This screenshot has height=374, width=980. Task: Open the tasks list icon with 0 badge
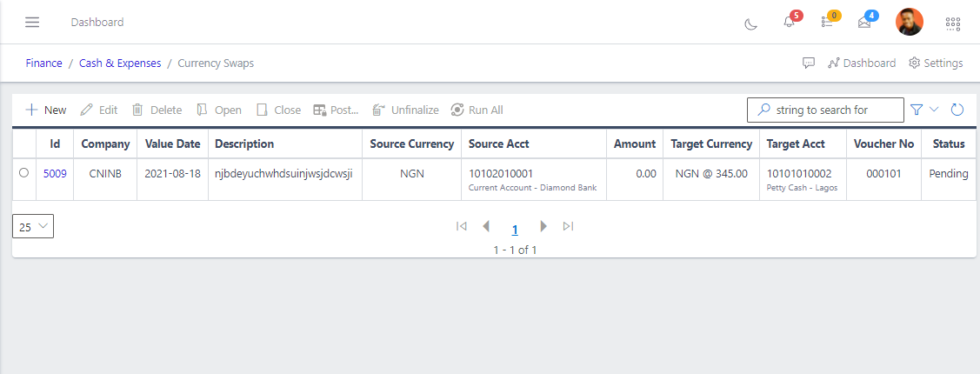827,22
